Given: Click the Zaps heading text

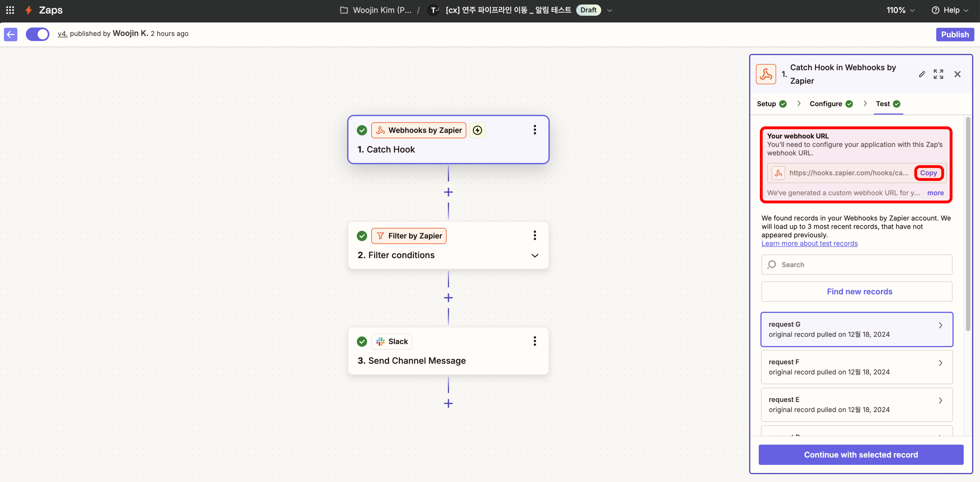Looking at the screenshot, I should [51, 10].
